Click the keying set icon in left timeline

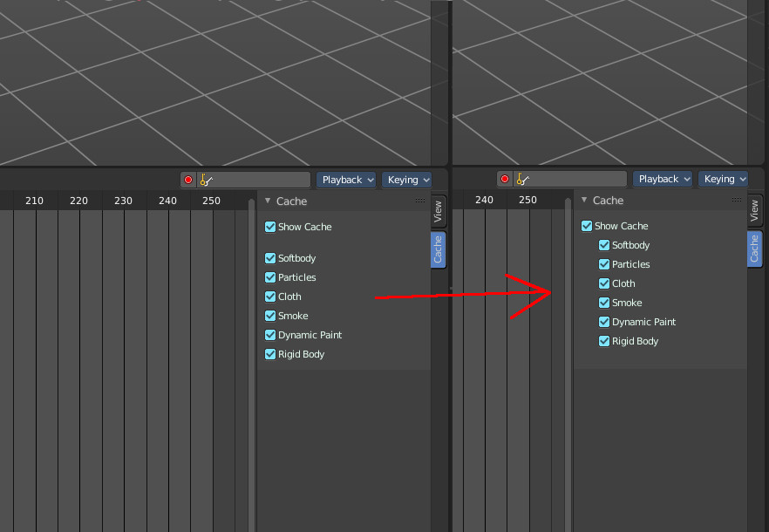(x=206, y=181)
